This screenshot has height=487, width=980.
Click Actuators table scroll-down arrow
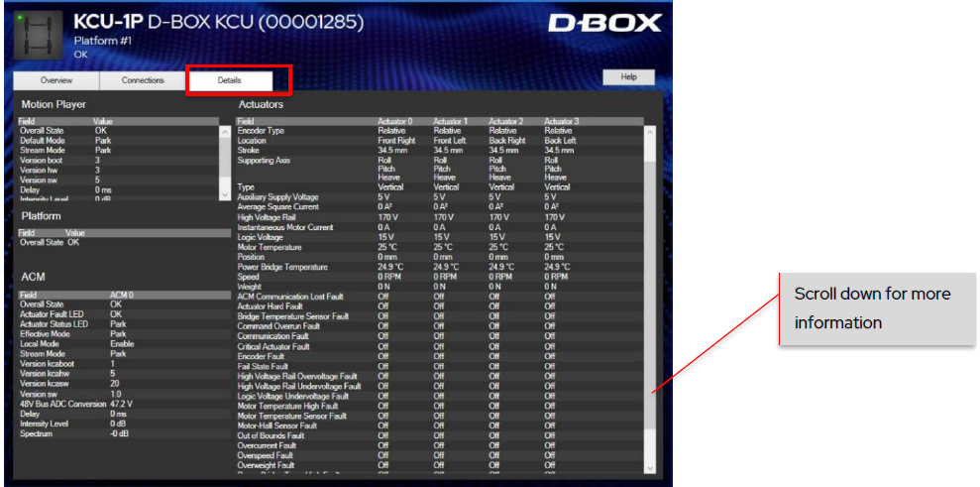650,467
